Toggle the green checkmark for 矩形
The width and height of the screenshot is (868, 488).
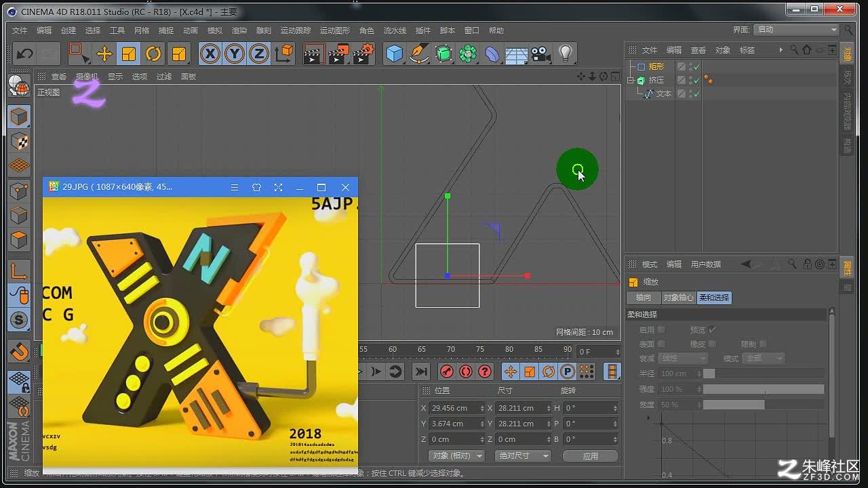[x=696, y=66]
